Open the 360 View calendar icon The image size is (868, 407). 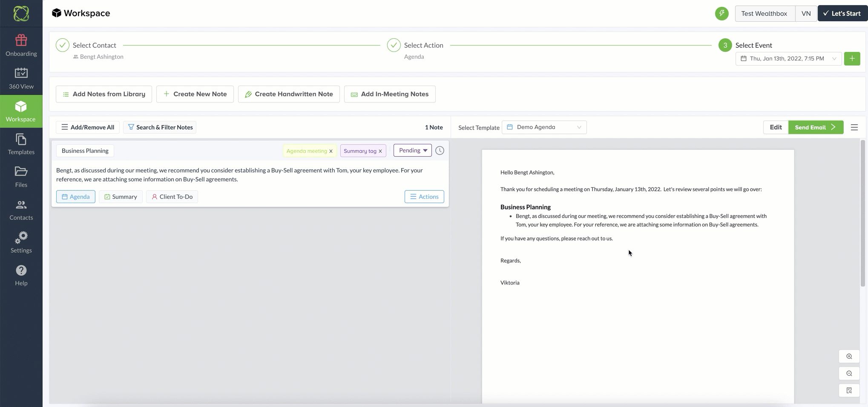pos(21,73)
